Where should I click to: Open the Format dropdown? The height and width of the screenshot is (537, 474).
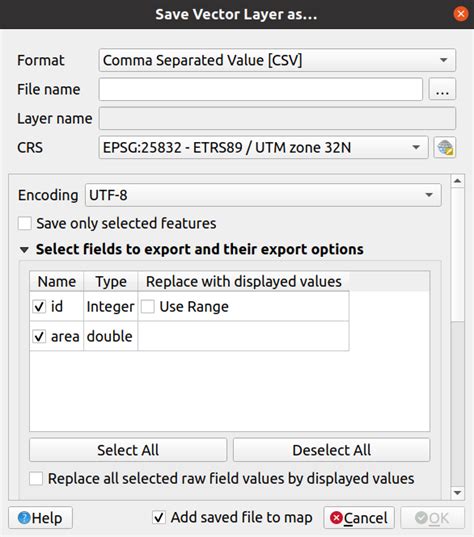click(x=277, y=60)
